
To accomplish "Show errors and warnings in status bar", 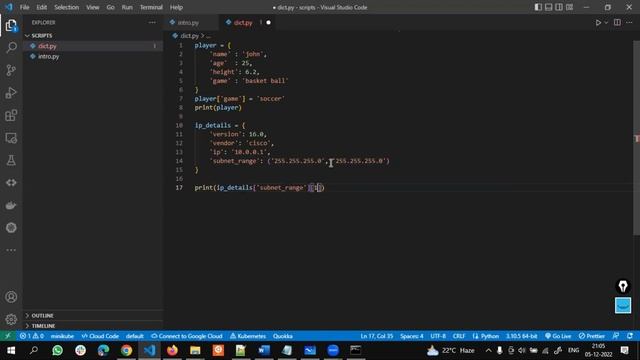I will (x=32, y=336).
